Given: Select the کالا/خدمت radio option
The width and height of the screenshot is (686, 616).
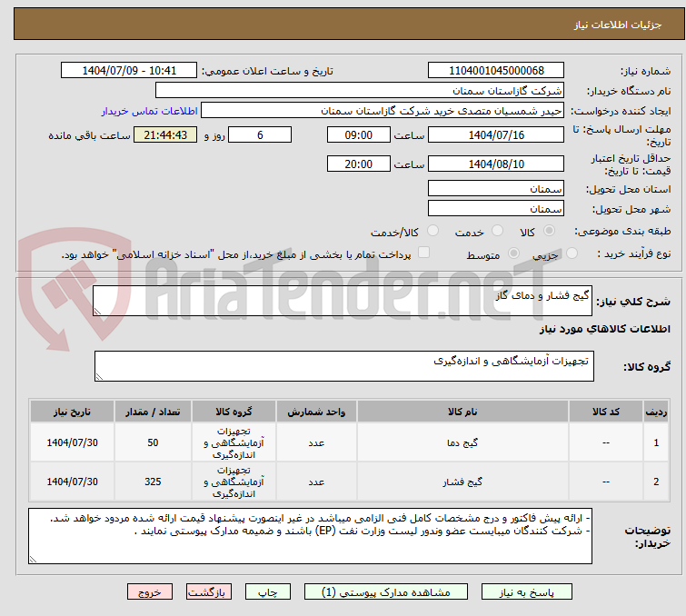Looking at the screenshot, I should pyautogui.click(x=432, y=231).
